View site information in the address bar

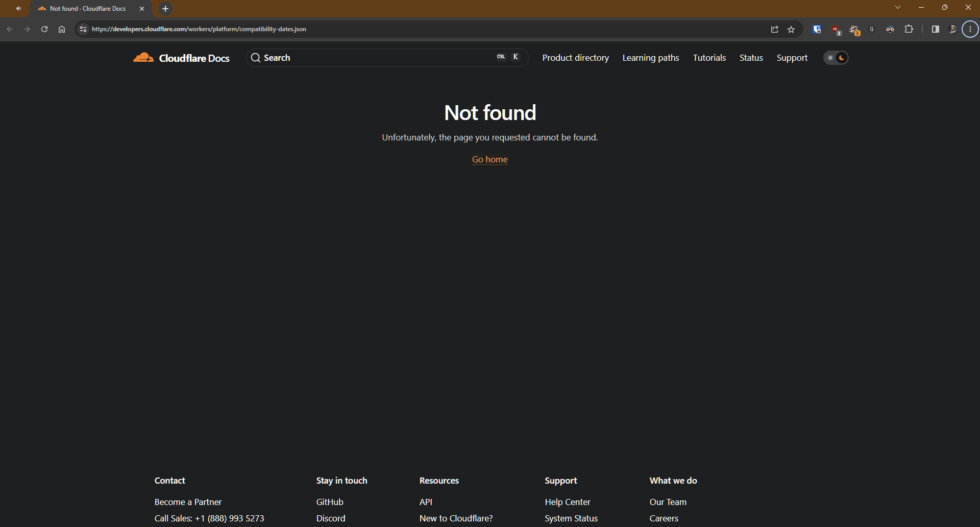coord(83,29)
